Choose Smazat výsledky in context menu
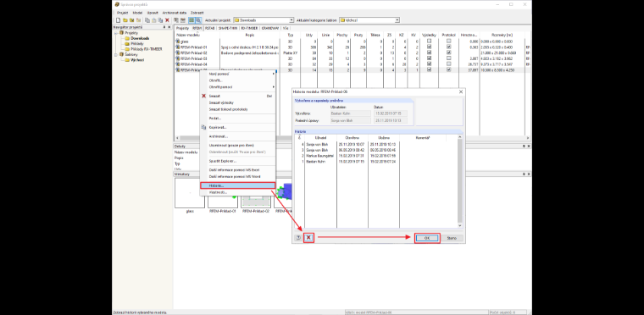Viewport: 644px width, 315px height. click(x=238, y=102)
